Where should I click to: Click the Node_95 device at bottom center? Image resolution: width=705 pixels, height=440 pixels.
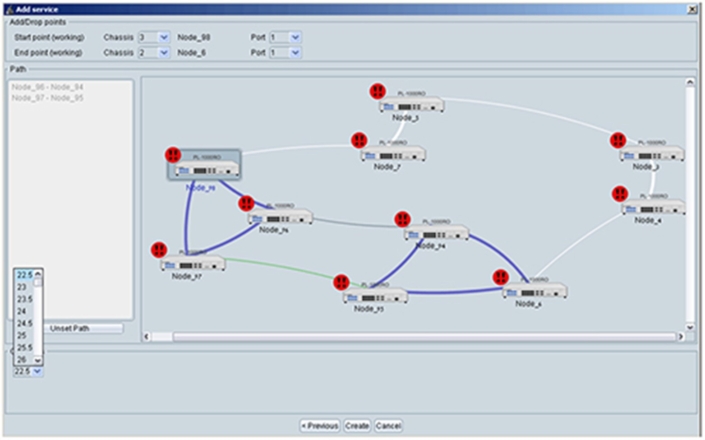[375, 296]
